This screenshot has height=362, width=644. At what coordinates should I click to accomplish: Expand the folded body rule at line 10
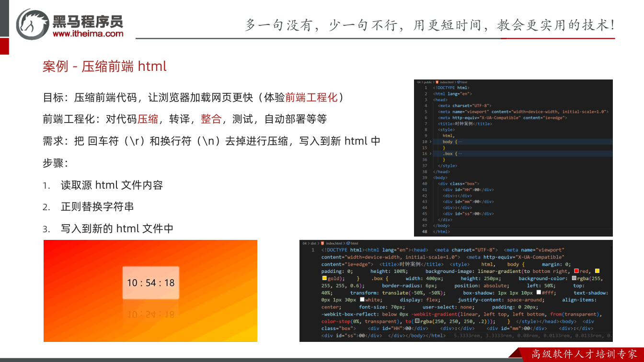tap(430, 142)
